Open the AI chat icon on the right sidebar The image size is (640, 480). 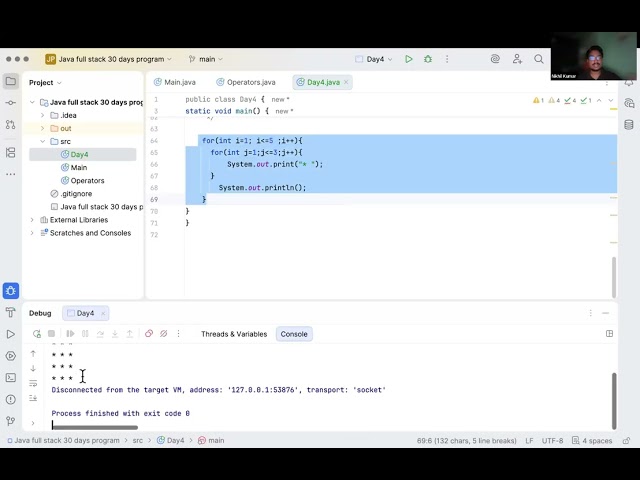click(x=629, y=103)
